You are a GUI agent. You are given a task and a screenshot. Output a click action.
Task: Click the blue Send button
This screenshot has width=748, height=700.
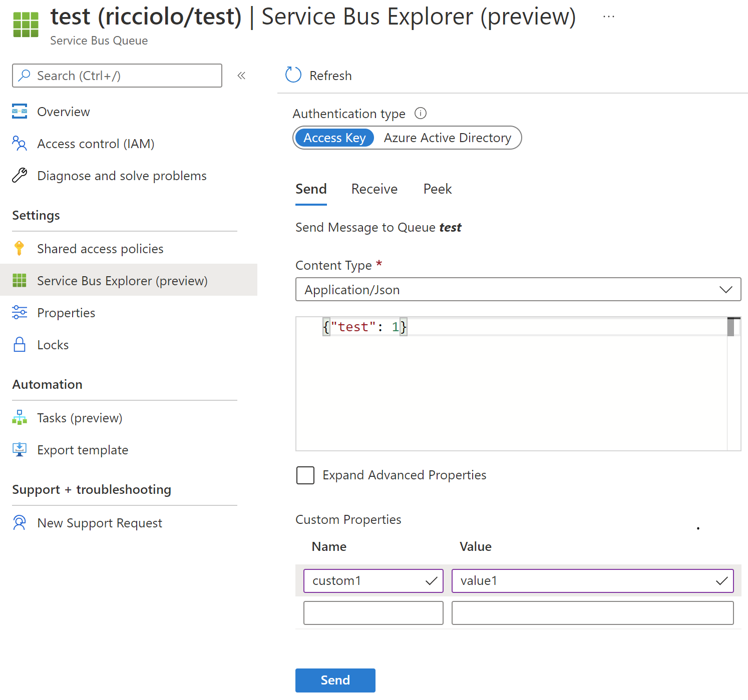tap(335, 680)
